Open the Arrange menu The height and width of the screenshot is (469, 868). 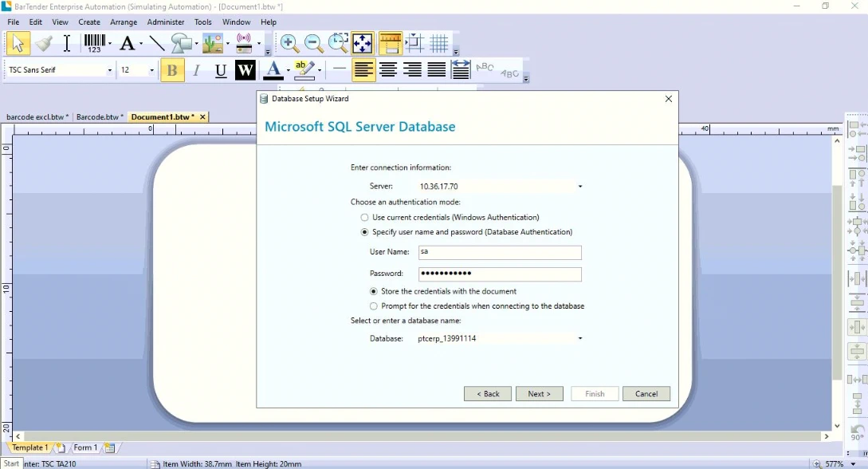[x=124, y=22]
